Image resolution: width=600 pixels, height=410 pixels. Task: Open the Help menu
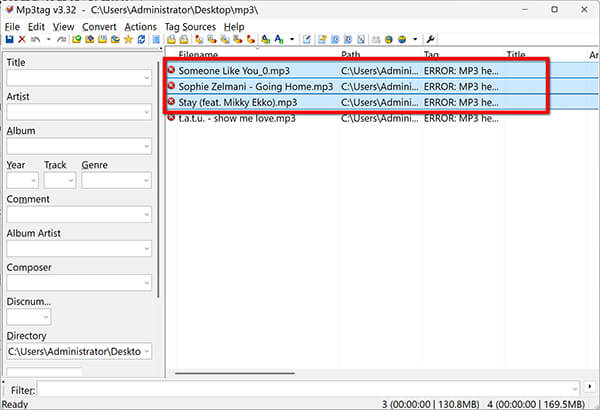tap(234, 27)
